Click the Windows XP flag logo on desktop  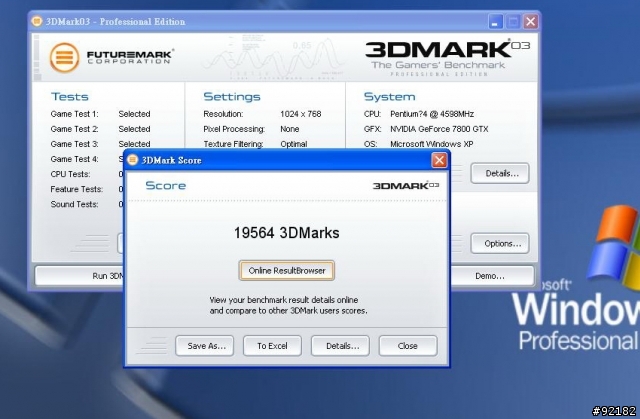614,247
